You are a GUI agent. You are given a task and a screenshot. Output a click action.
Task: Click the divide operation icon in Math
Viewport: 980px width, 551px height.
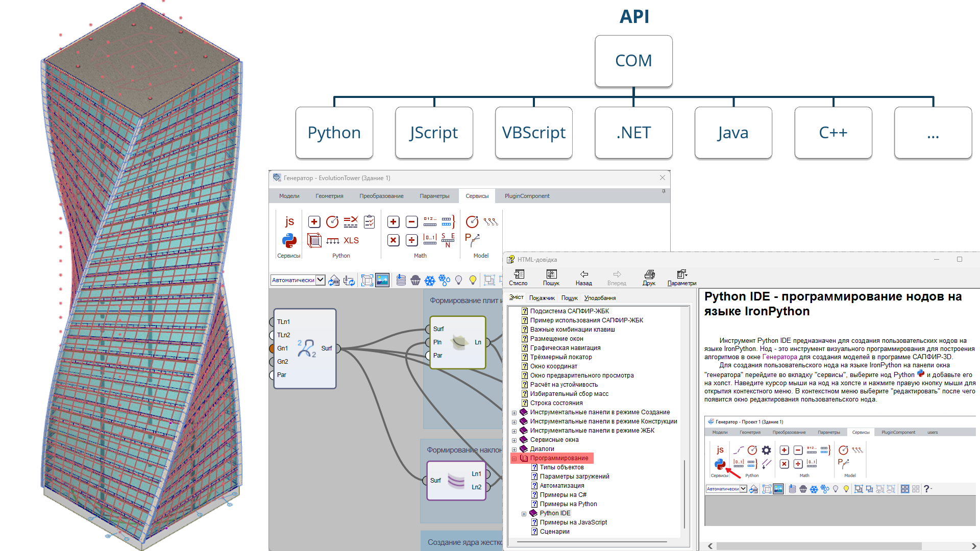pos(411,240)
